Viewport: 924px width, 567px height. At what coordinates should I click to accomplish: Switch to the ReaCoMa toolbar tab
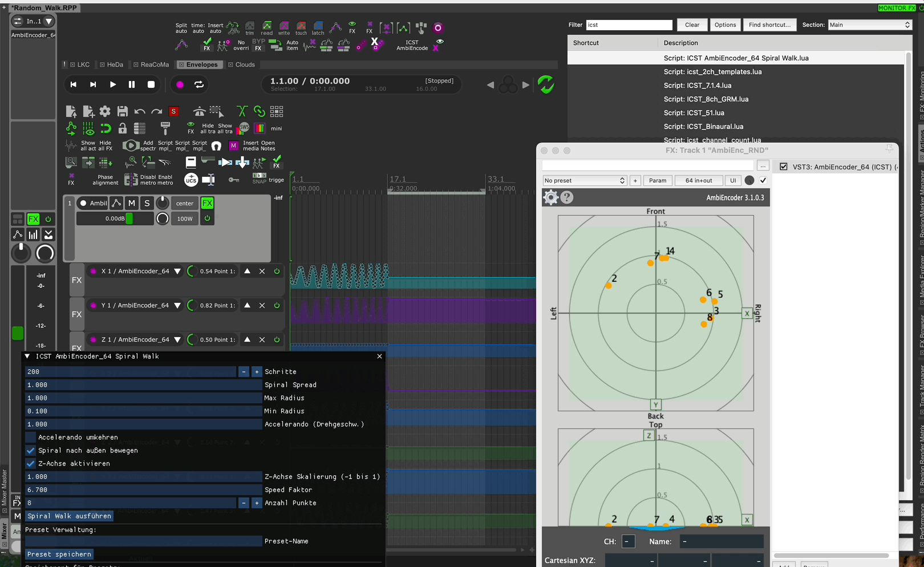(151, 64)
